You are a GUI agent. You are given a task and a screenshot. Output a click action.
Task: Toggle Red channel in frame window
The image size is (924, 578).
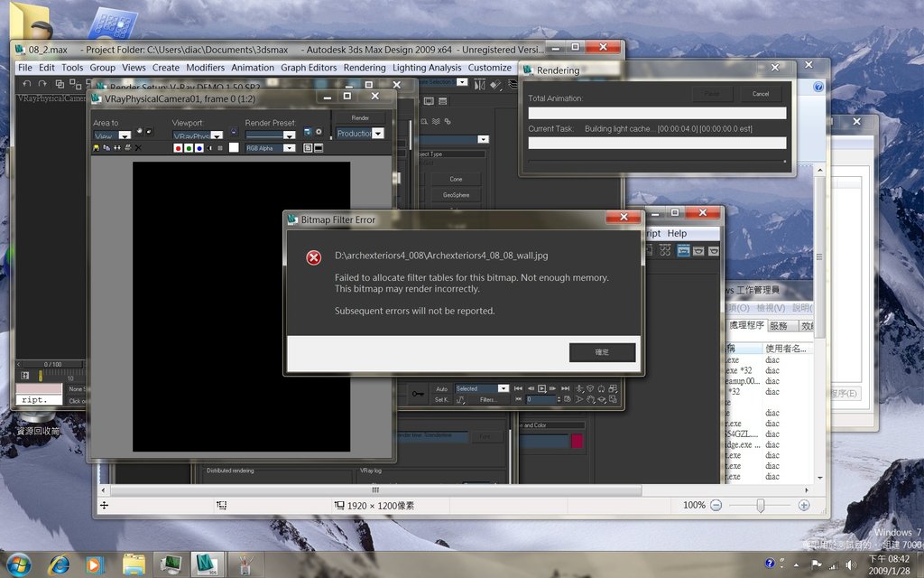[x=179, y=148]
